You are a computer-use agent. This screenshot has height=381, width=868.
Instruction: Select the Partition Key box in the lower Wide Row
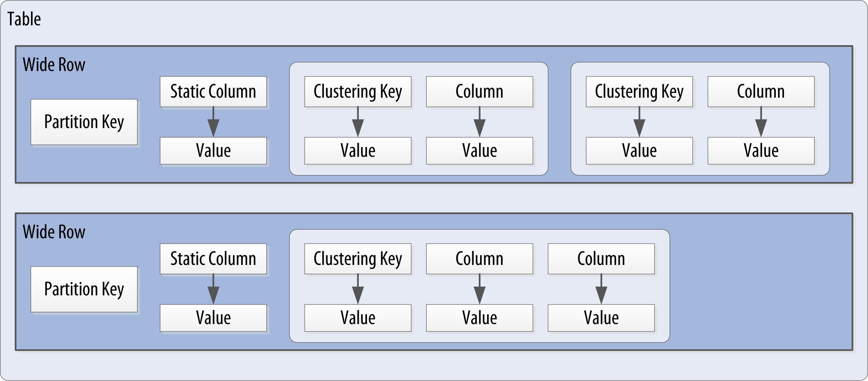(84, 289)
